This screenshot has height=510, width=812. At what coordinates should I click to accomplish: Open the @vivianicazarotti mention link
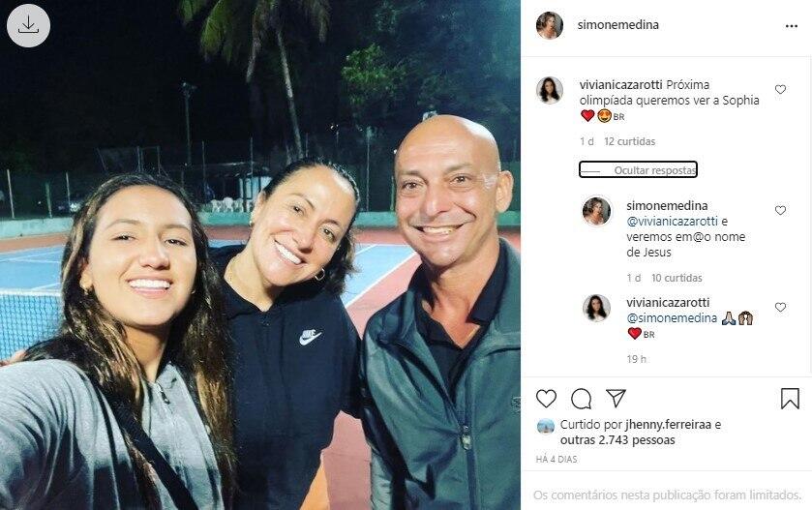pos(673,221)
